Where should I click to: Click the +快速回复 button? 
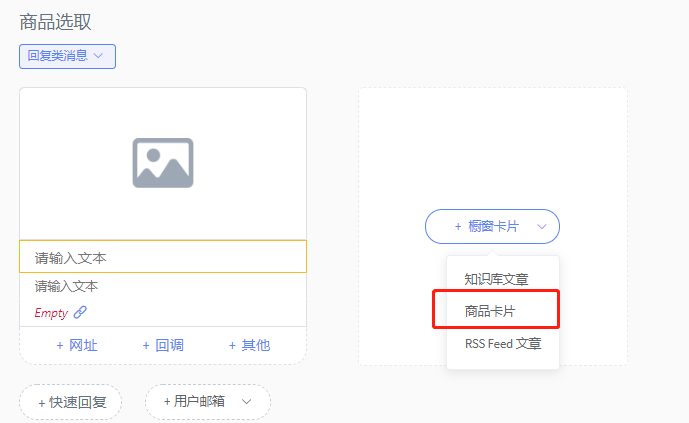click(70, 402)
